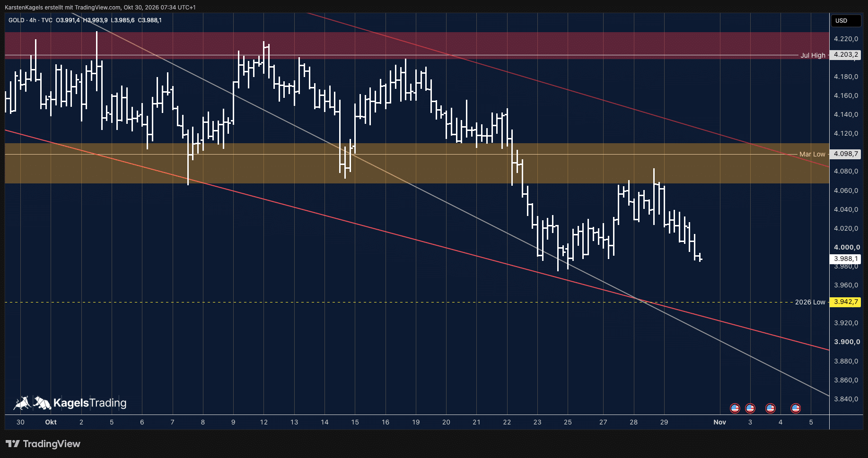Click the 2026 Low line text label
The image size is (868, 458).
(x=810, y=302)
